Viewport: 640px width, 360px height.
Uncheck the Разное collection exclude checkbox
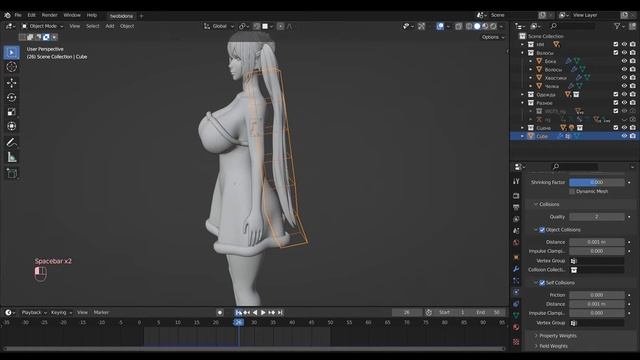tap(616, 103)
